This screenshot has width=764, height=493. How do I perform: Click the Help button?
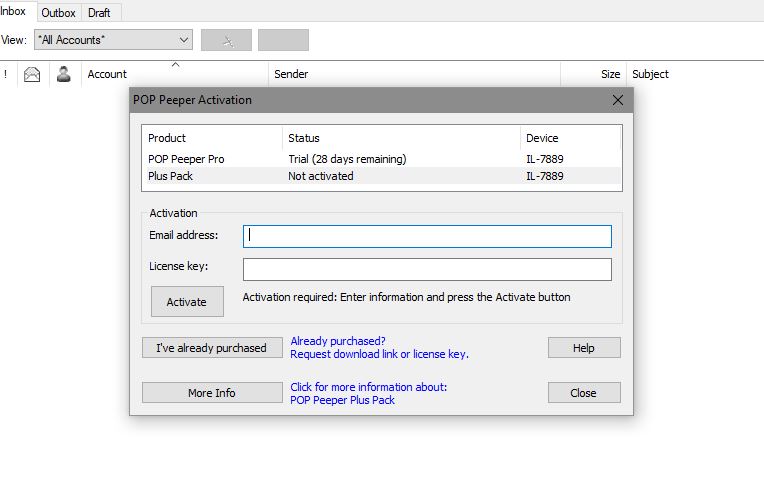pos(584,348)
